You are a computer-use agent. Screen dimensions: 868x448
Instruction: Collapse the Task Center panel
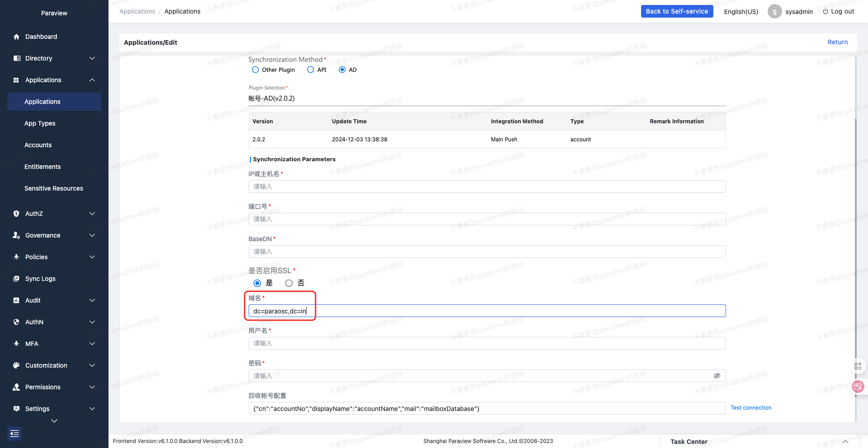(845, 442)
